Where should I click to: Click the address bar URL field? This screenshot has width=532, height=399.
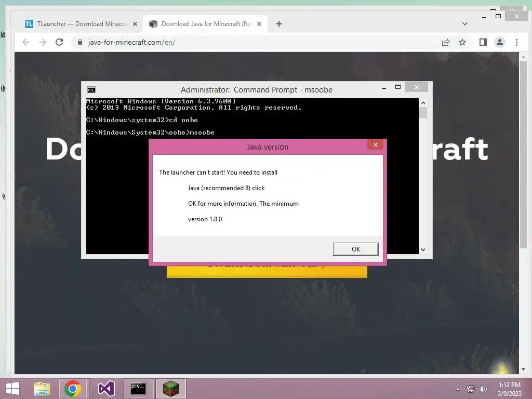click(258, 42)
